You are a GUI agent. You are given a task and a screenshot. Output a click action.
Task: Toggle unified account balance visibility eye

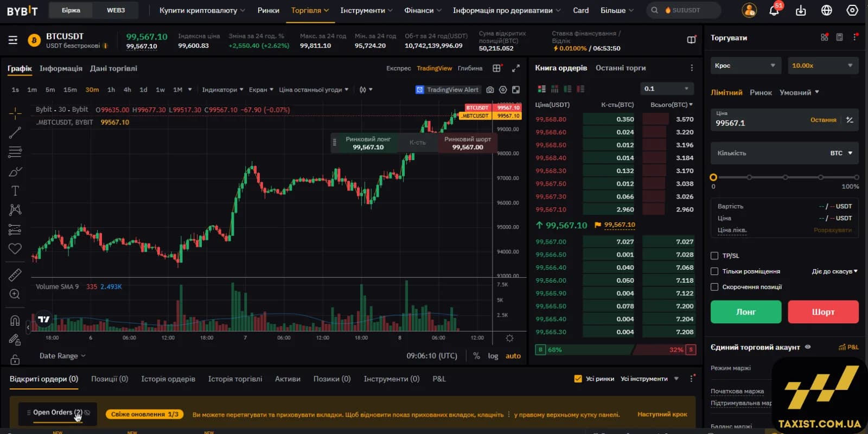point(808,347)
